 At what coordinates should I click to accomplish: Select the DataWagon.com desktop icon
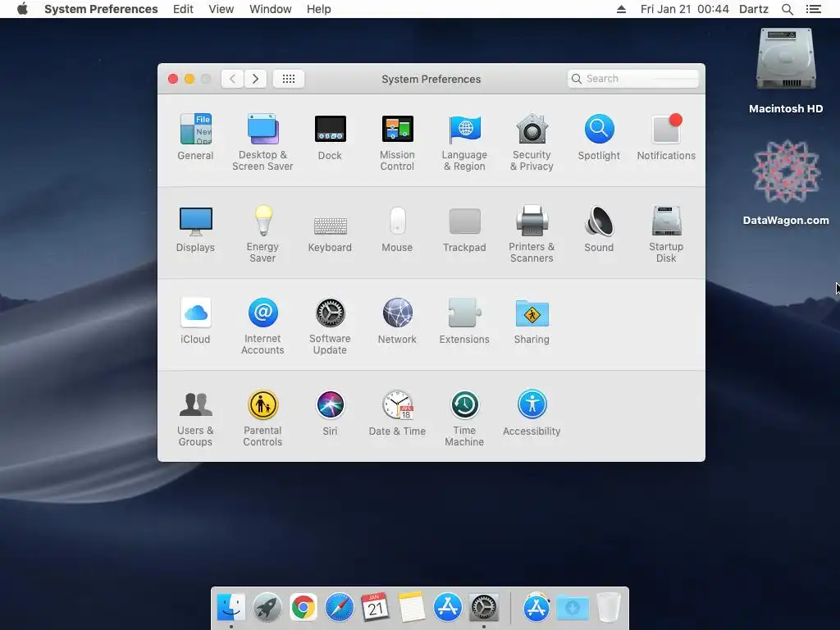[786, 183]
